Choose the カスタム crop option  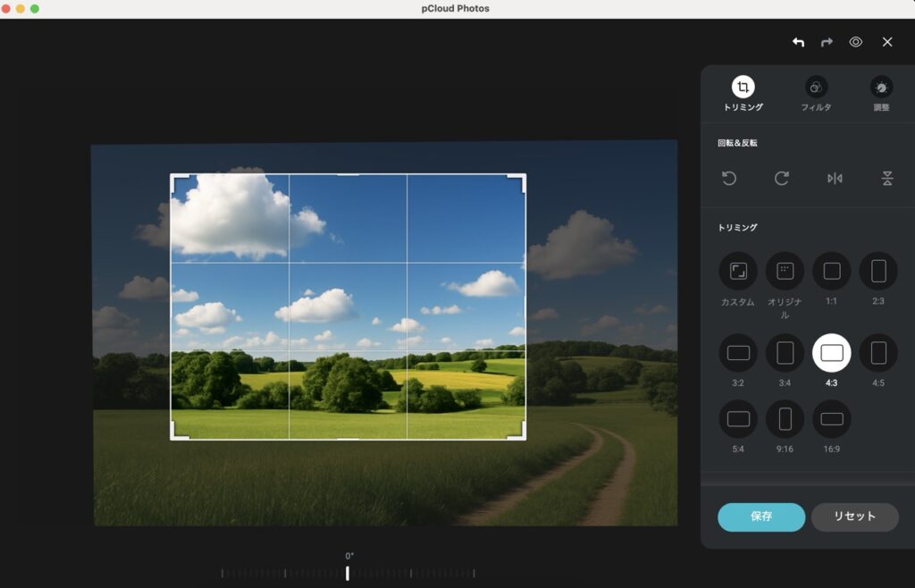[738, 271]
